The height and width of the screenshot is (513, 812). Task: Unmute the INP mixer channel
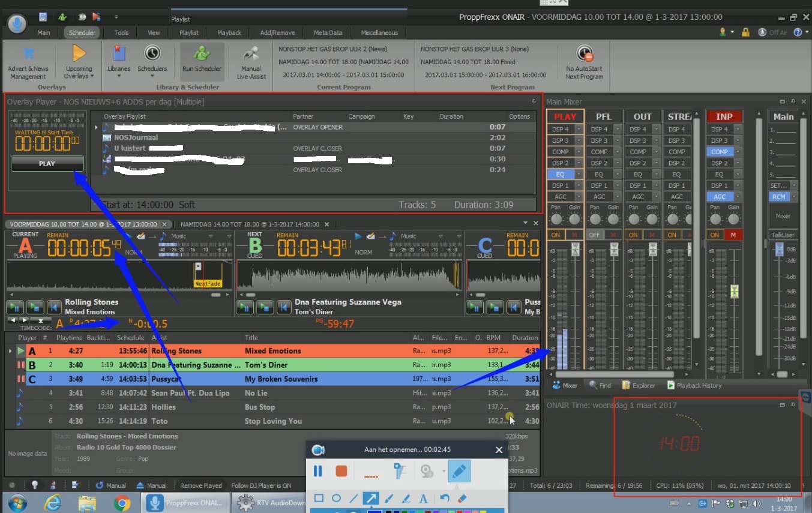734,235
